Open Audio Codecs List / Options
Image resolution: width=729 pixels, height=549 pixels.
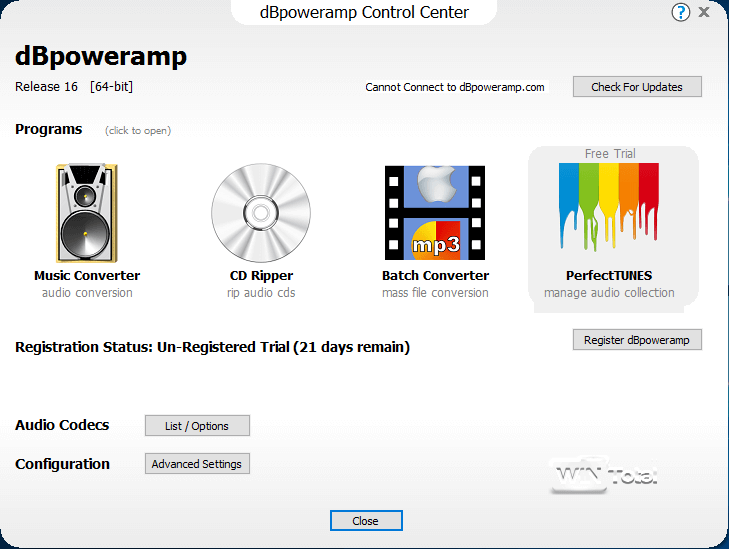(197, 426)
